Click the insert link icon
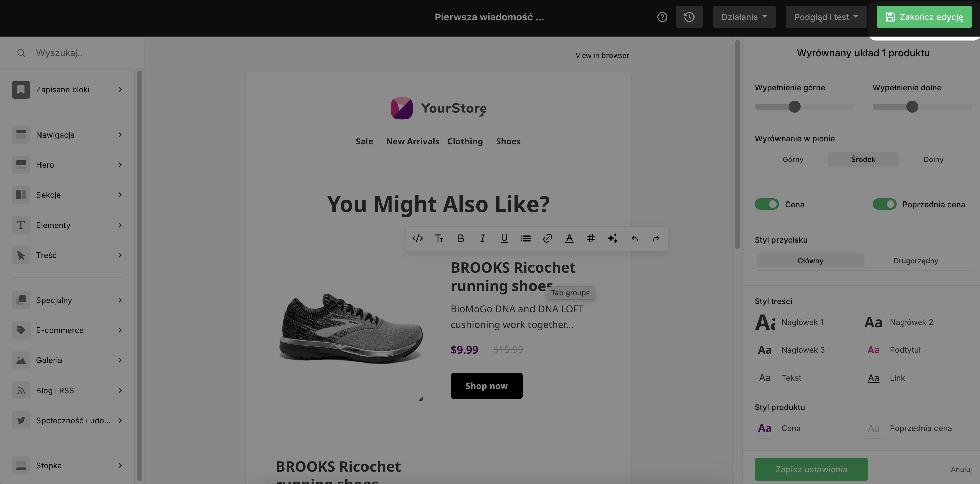 548,238
